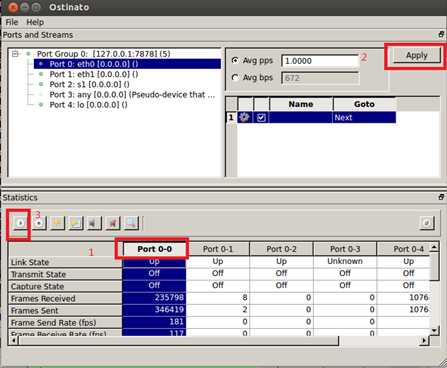The height and width of the screenshot is (368, 447).
Task: Select Port 2: s1 in port tree
Action: coord(89,84)
